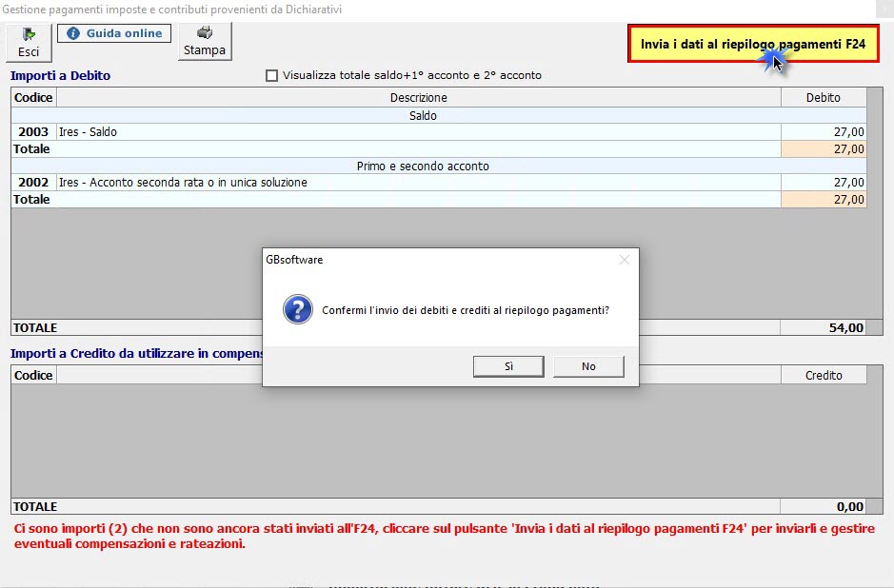Click the Debito column header
Image resolution: width=894 pixels, height=588 pixels.
[824, 97]
